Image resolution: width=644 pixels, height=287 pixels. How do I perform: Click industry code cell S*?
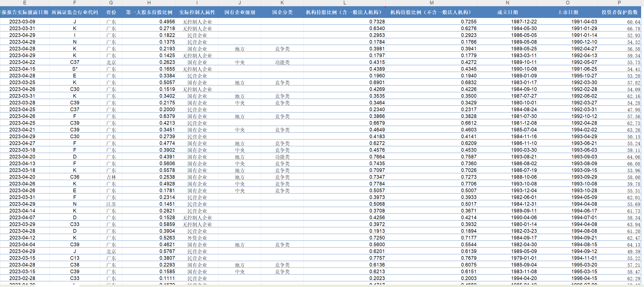(75, 69)
